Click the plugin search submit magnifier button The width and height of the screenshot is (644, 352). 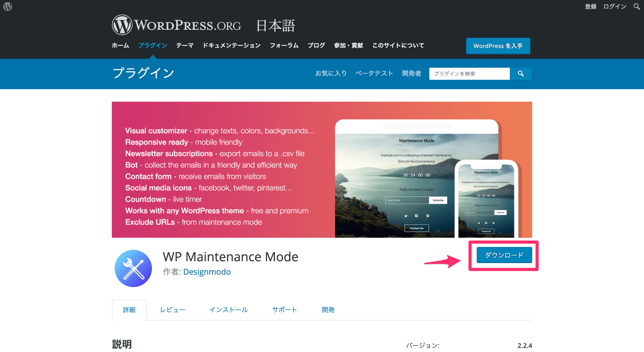(x=521, y=74)
